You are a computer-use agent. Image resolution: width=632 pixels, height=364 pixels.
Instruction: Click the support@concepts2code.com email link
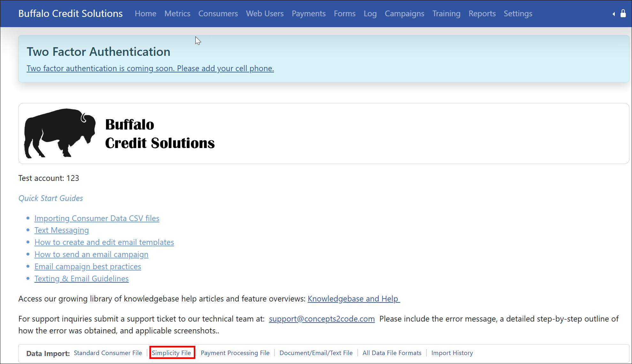pos(322,319)
